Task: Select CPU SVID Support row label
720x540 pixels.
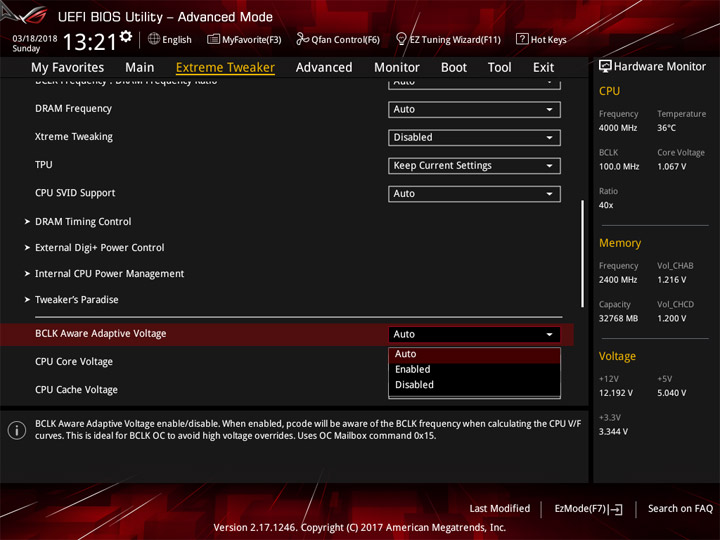Action: click(x=75, y=193)
